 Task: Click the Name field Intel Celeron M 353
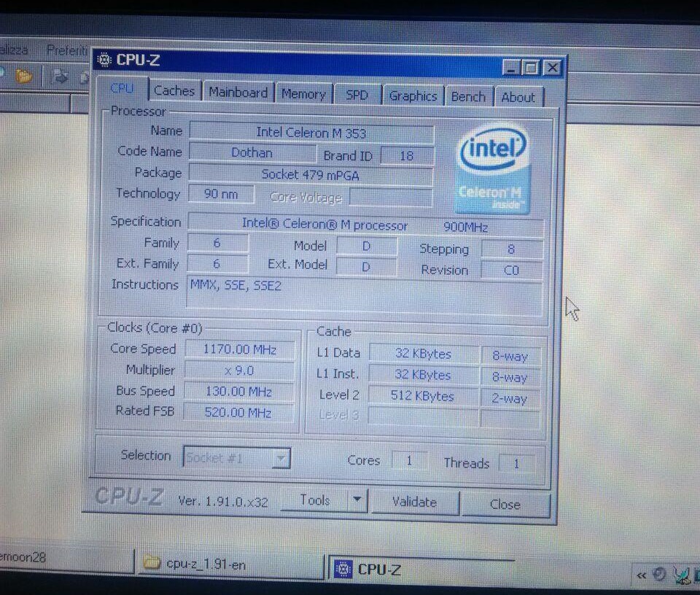[311, 133]
